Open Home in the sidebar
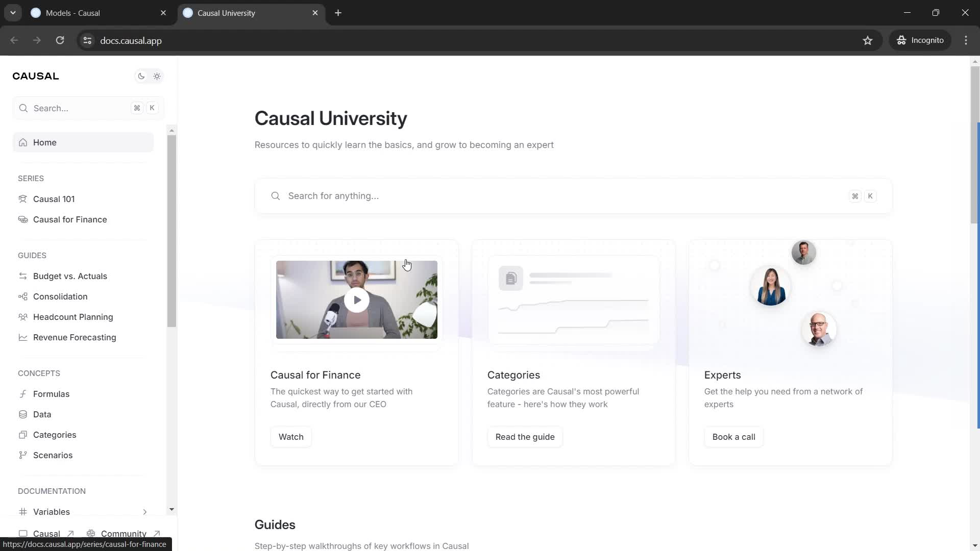 click(83, 142)
